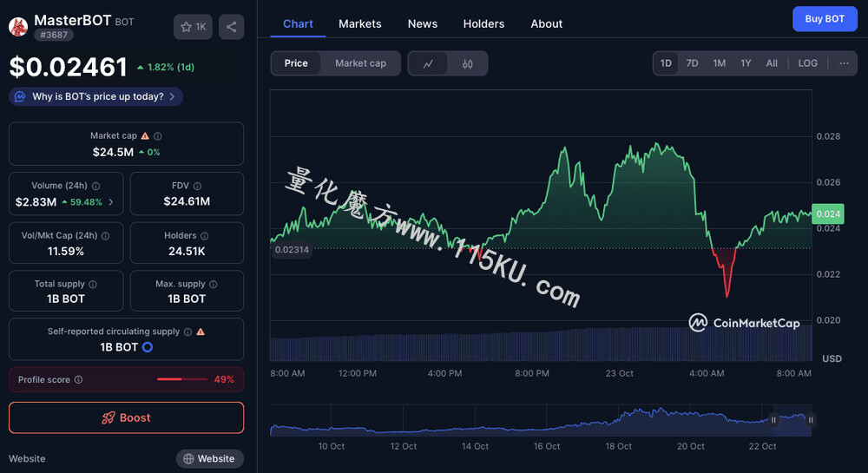This screenshot has height=473, width=868.
Task: Open Market cap info icon
Action: coord(158,136)
